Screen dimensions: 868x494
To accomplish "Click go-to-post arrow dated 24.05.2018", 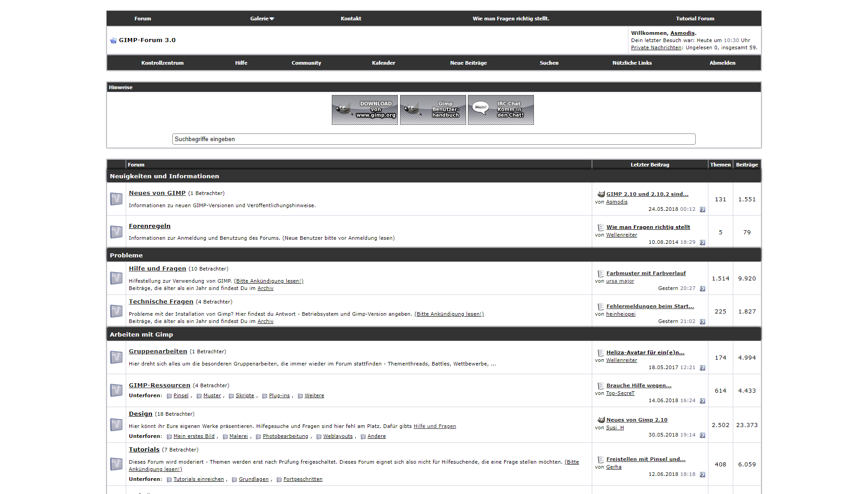I will tap(703, 209).
